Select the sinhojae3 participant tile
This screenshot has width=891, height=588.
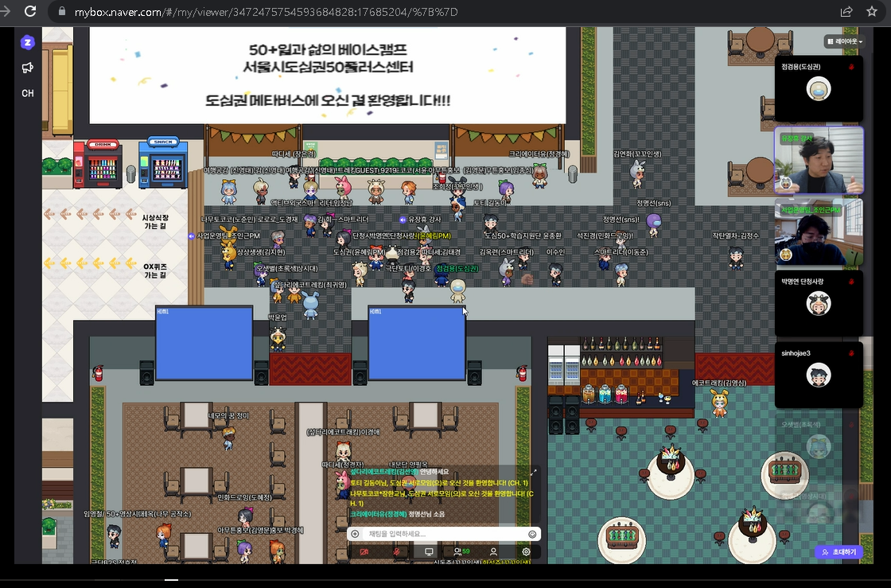[x=819, y=375]
